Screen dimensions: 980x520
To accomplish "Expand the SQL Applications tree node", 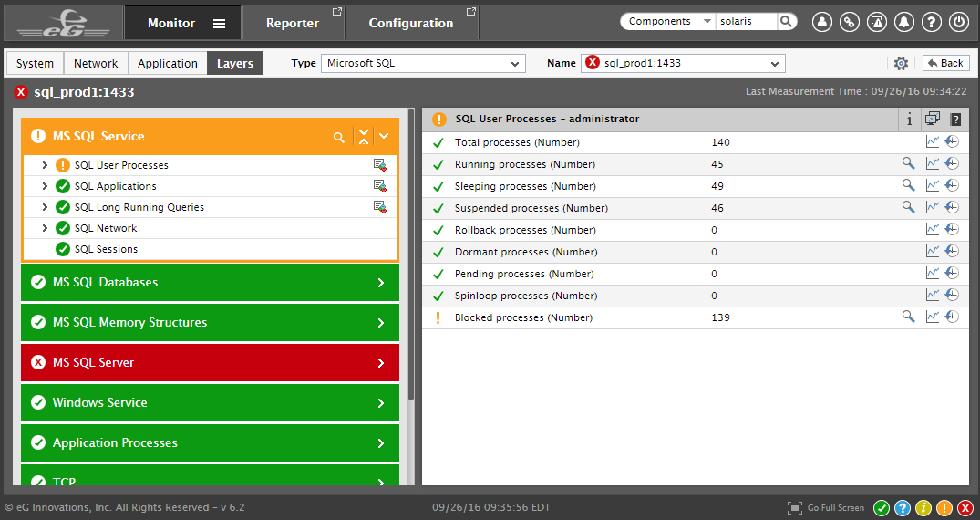I will [45, 186].
